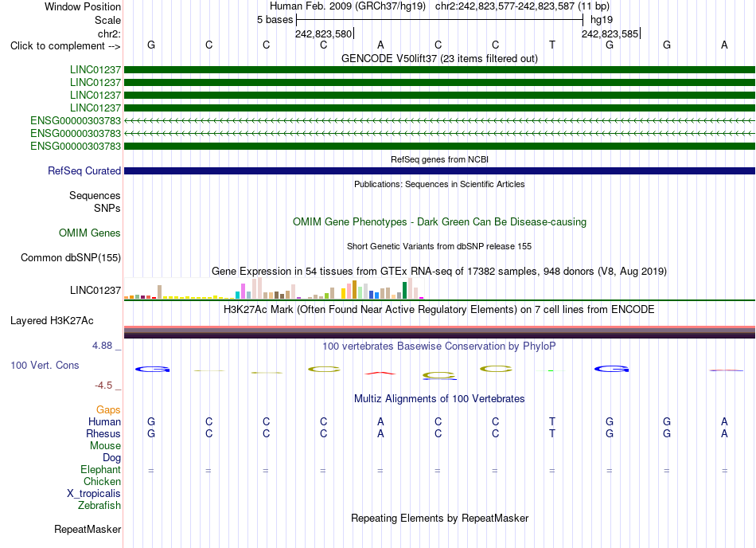Click the 'Mouse' species label

(x=105, y=446)
